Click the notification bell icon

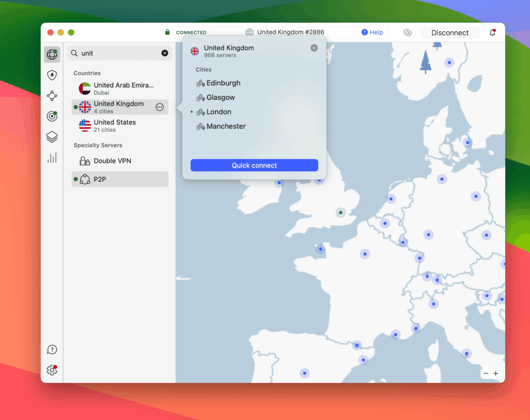tap(492, 33)
